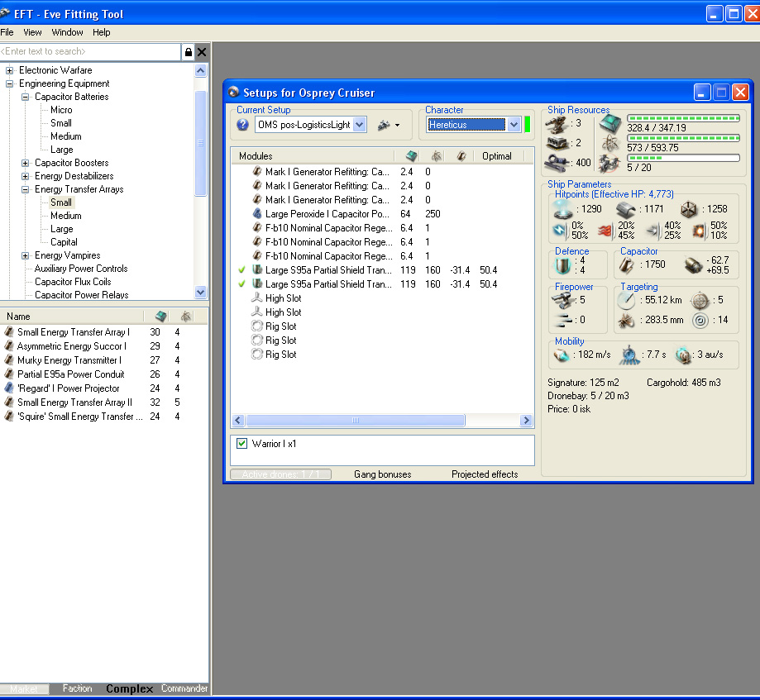Viewport: 760px width, 700px height.
Task: Open the Window menu
Action: coord(67,32)
